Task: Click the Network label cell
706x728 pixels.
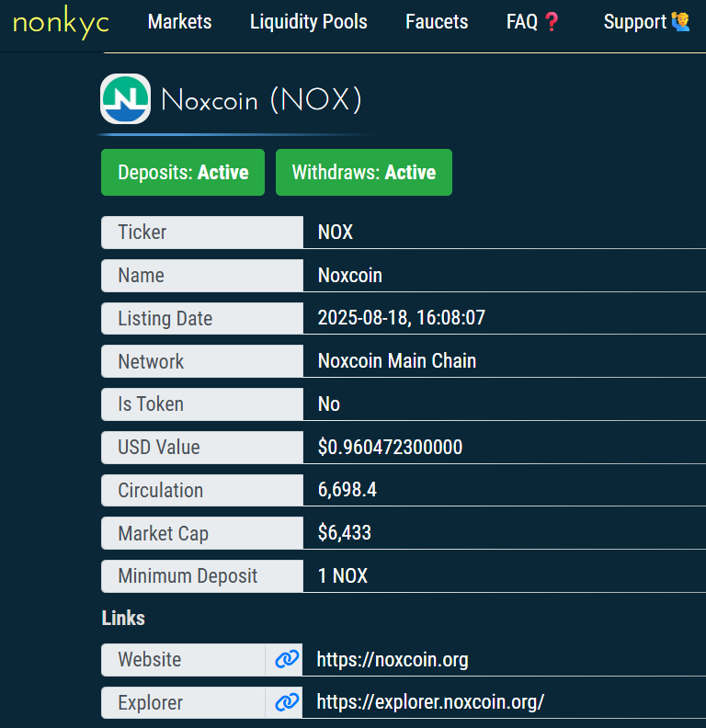Action: tap(202, 361)
